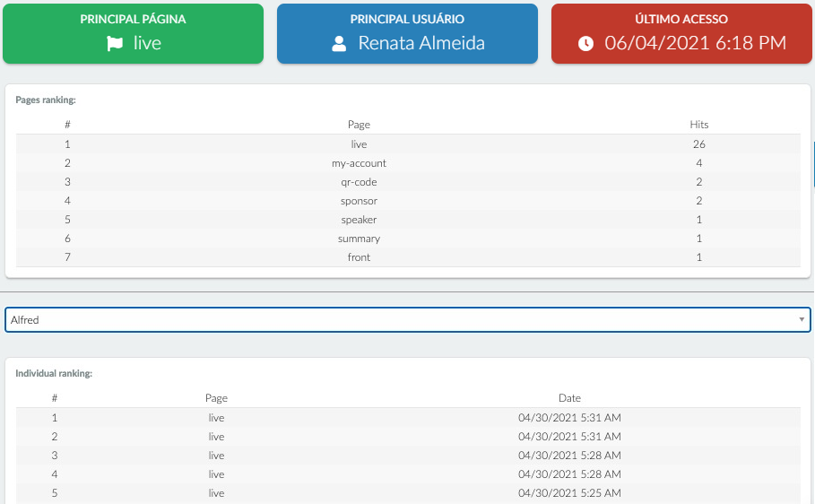
Task: Click the Date column header
Action: coord(569,398)
